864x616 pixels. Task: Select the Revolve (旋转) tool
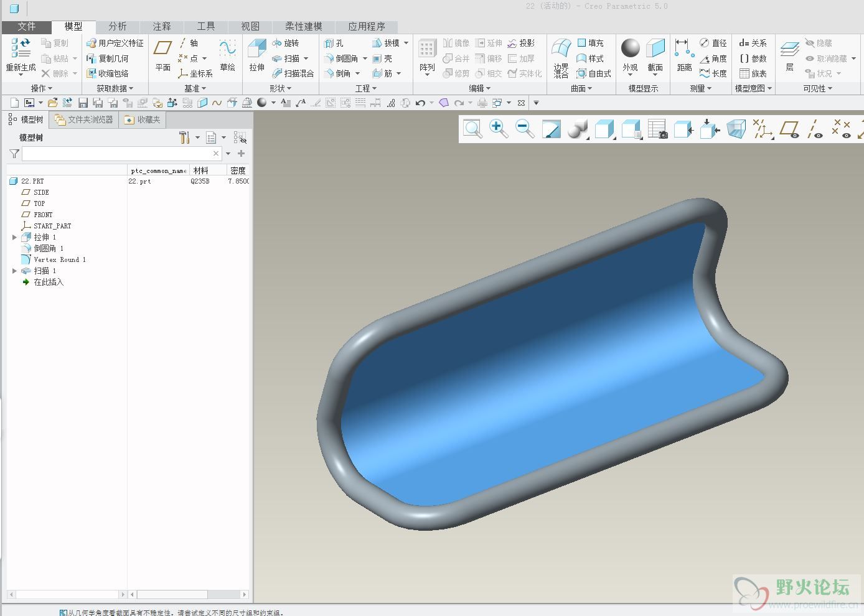coord(286,43)
